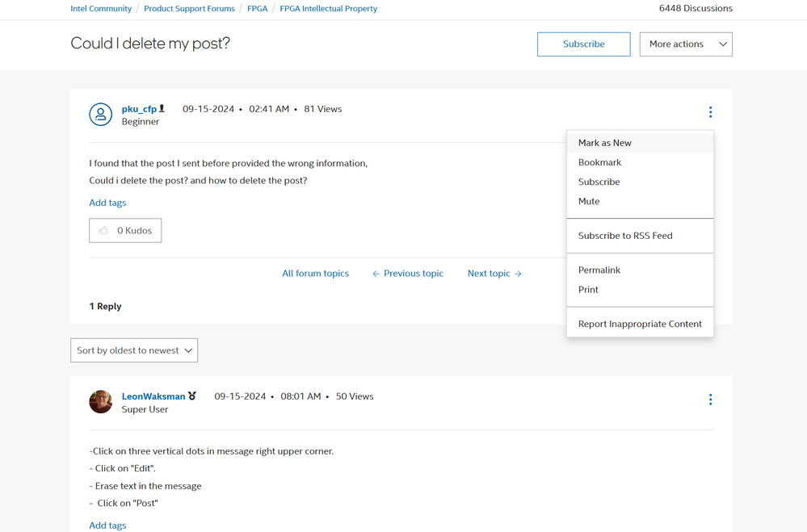The image size is (807, 532).
Task: Give kudos with the thumbs-up icon
Action: click(x=103, y=231)
